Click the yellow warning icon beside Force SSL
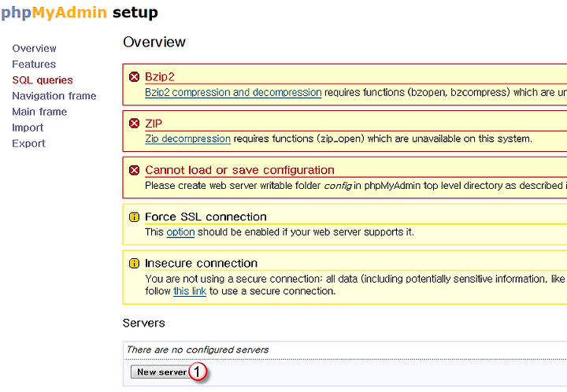Viewport: 567px width, 392px height. click(134, 216)
